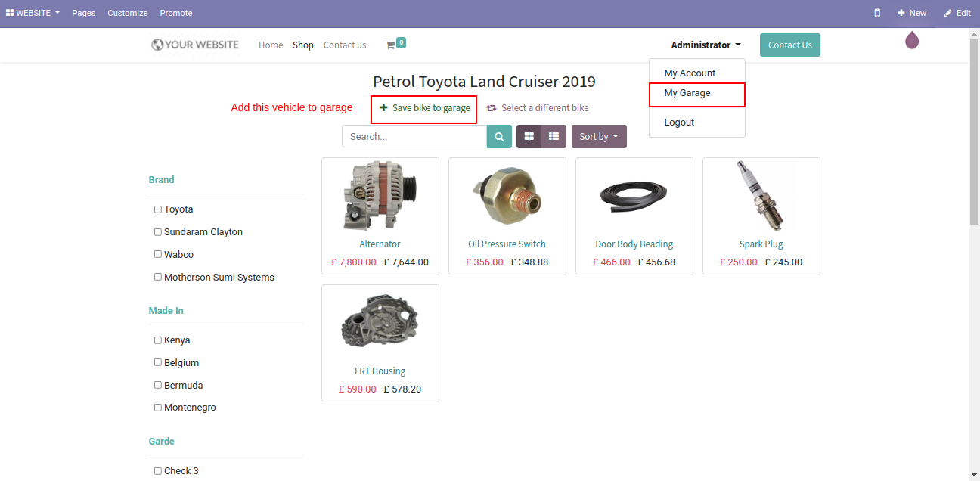Click the purple droplet icon
The image size is (980, 481).
pos(912,40)
